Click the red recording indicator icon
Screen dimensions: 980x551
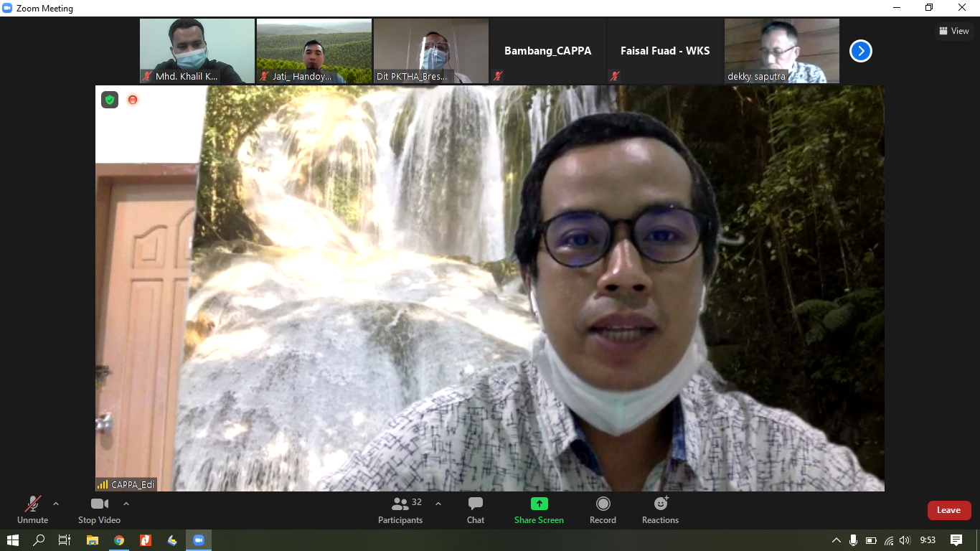click(x=133, y=100)
